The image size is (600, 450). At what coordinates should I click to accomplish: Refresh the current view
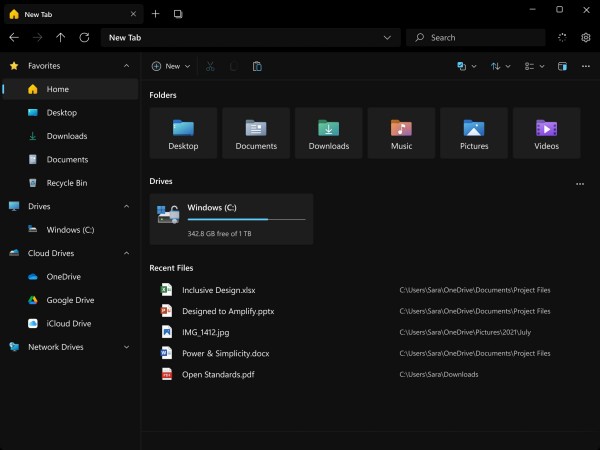[x=84, y=38]
